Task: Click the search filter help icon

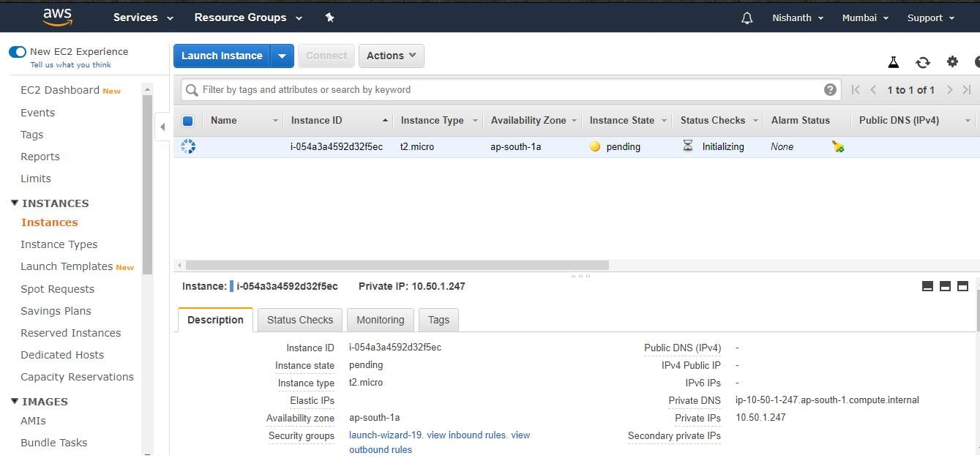Action: (x=830, y=89)
